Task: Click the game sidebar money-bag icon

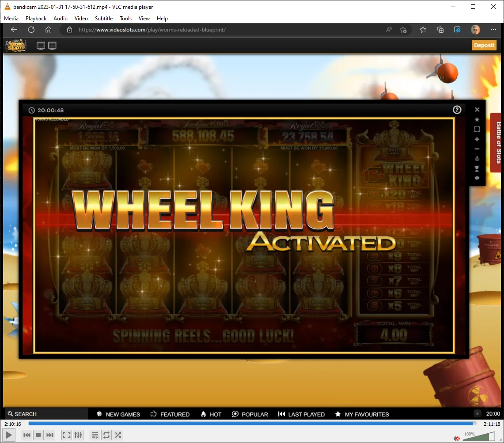Action: [x=477, y=159]
